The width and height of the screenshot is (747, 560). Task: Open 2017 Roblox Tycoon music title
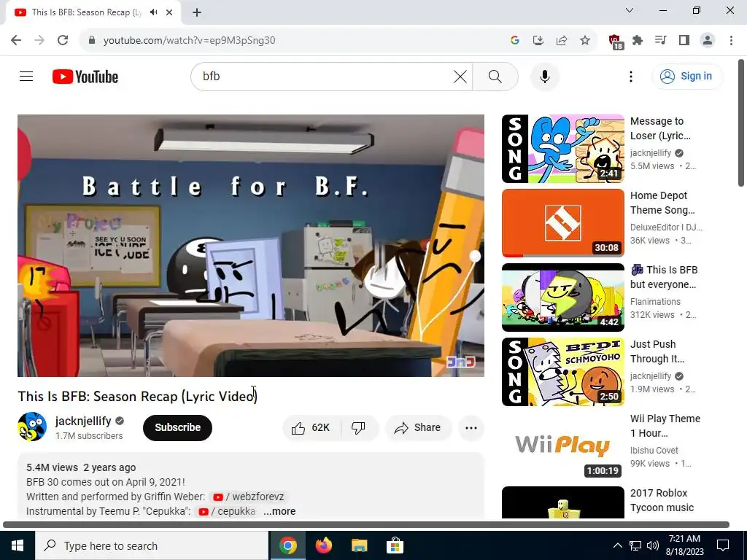tap(662, 500)
